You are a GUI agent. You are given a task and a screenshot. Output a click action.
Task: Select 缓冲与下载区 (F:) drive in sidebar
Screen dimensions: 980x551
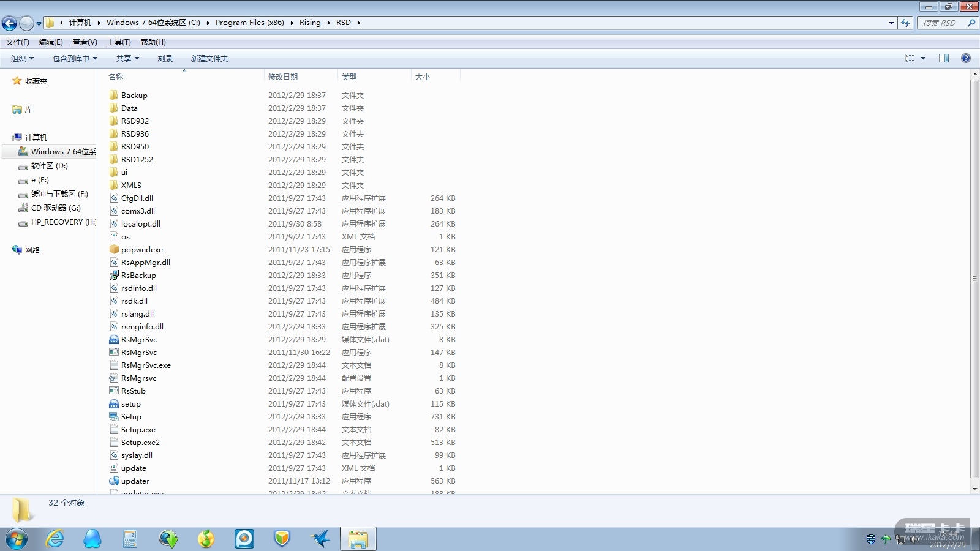pos(59,194)
